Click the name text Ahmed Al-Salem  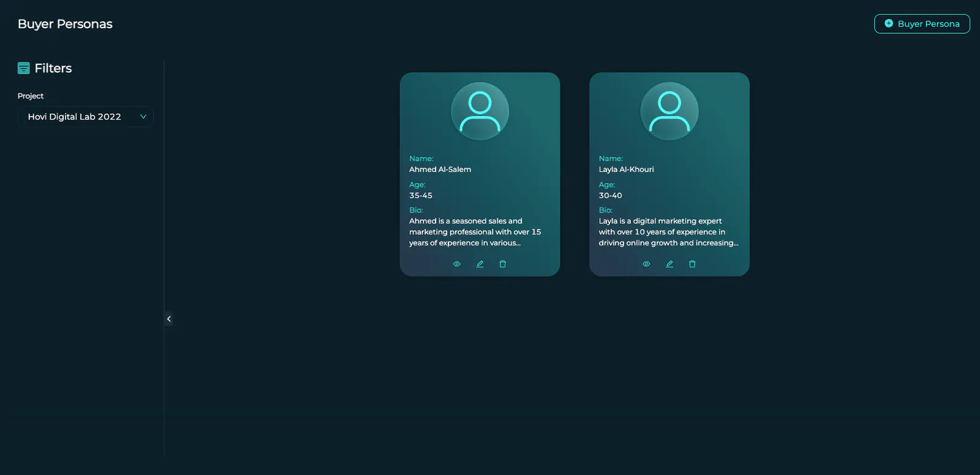pyautogui.click(x=440, y=170)
